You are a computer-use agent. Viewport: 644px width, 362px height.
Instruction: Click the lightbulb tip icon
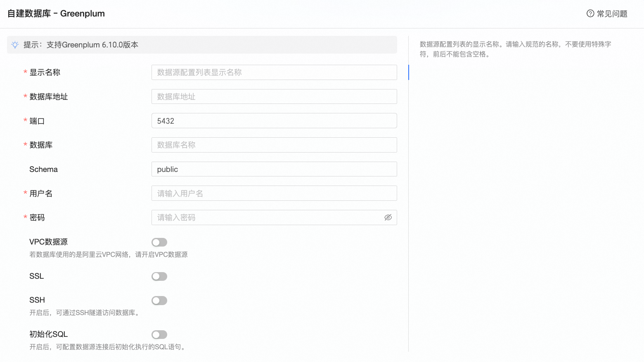(15, 45)
